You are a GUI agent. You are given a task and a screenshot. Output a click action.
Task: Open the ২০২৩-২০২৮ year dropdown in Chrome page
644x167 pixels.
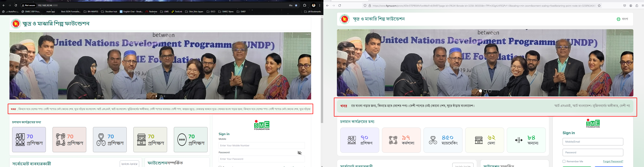129,163
